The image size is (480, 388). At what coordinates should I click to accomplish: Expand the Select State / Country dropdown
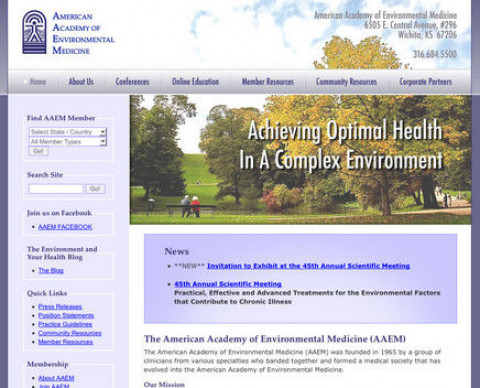[68, 132]
